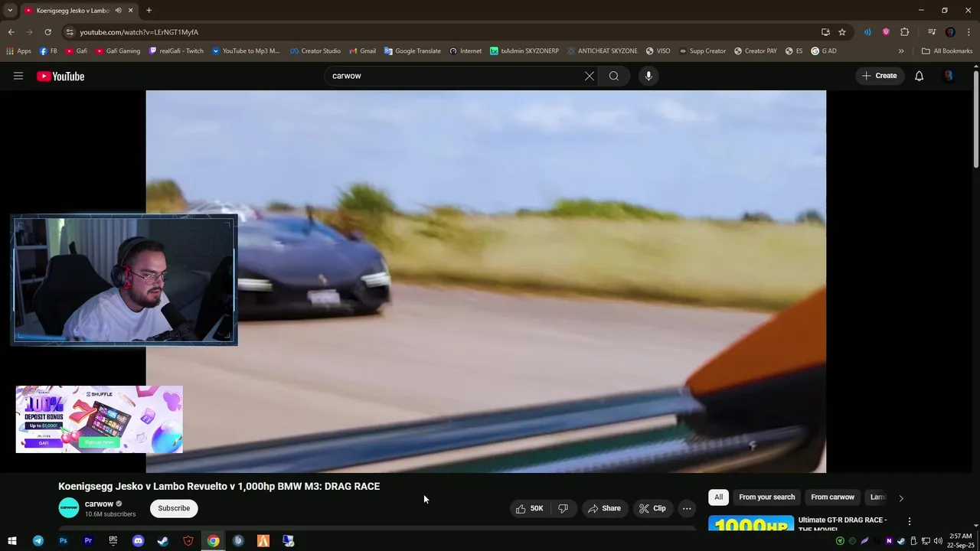Share the drag race video
Image resolution: width=980 pixels, height=551 pixels.
pyautogui.click(x=604, y=508)
